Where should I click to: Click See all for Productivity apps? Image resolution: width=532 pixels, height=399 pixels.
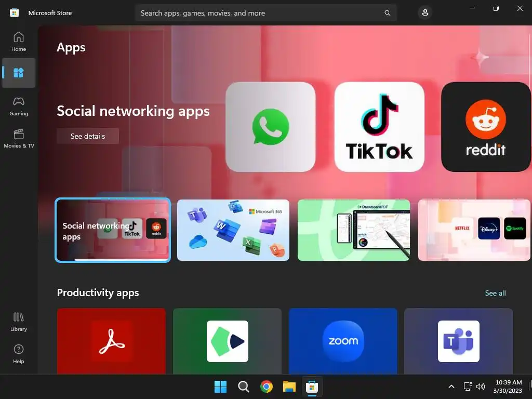495,293
